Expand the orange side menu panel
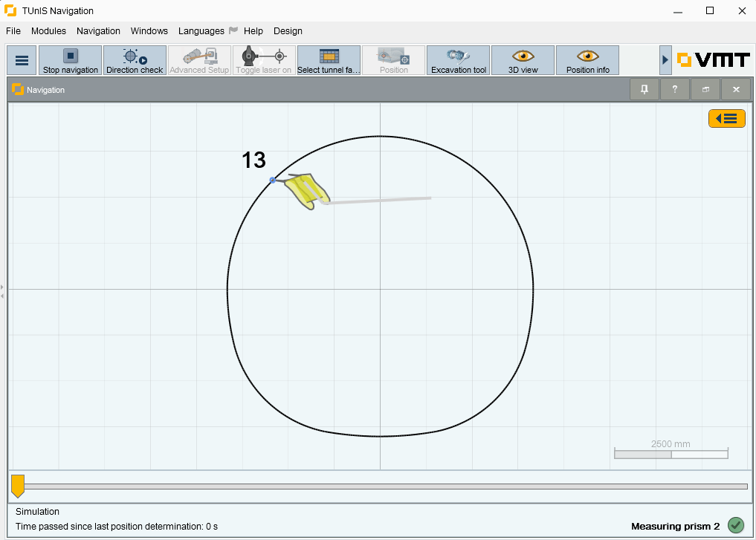756x540 pixels. (x=726, y=119)
